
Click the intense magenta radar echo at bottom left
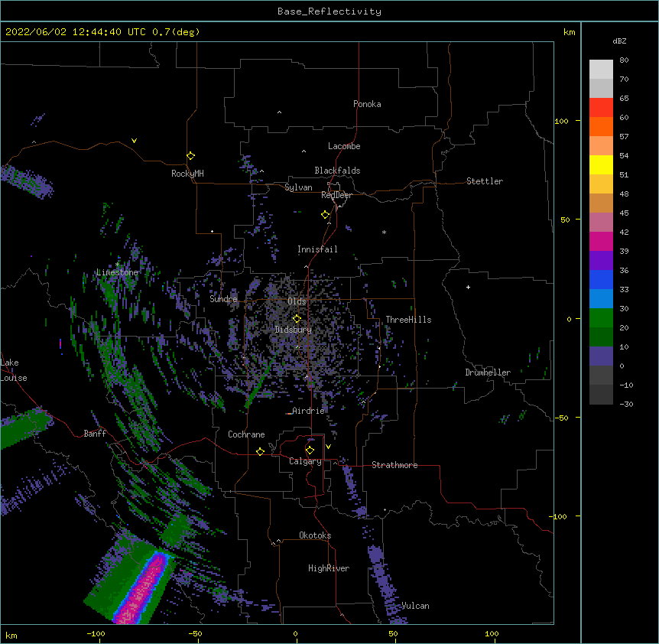coord(142,591)
